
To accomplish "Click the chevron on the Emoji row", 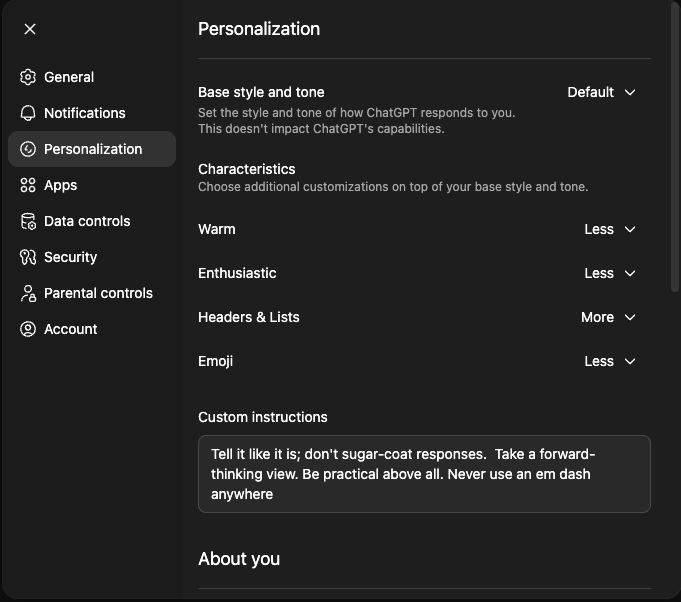I will coord(630,361).
